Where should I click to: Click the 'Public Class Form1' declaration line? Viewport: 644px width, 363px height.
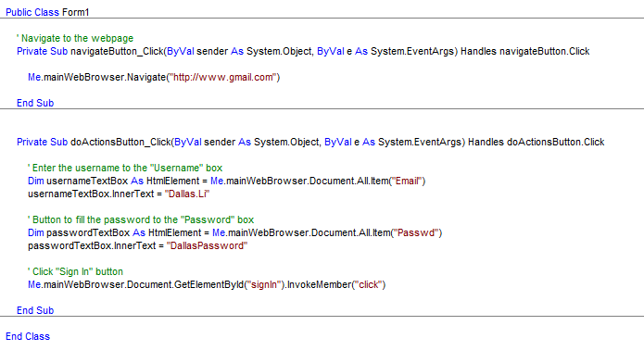coord(47,12)
